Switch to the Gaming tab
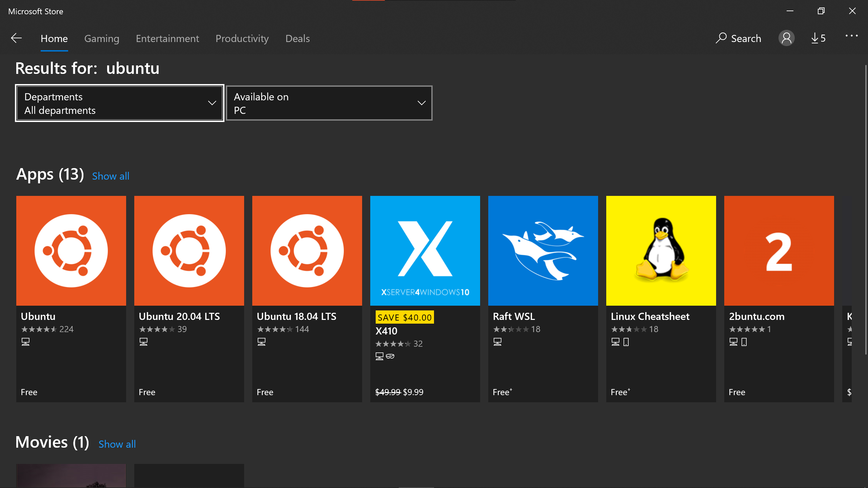Viewport: 868px width, 488px height. click(x=102, y=39)
